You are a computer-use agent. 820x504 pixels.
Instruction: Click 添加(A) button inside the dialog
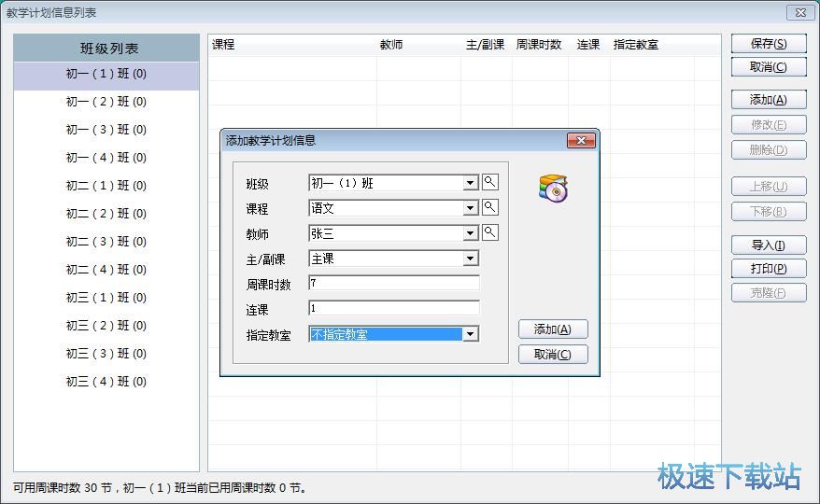point(553,329)
